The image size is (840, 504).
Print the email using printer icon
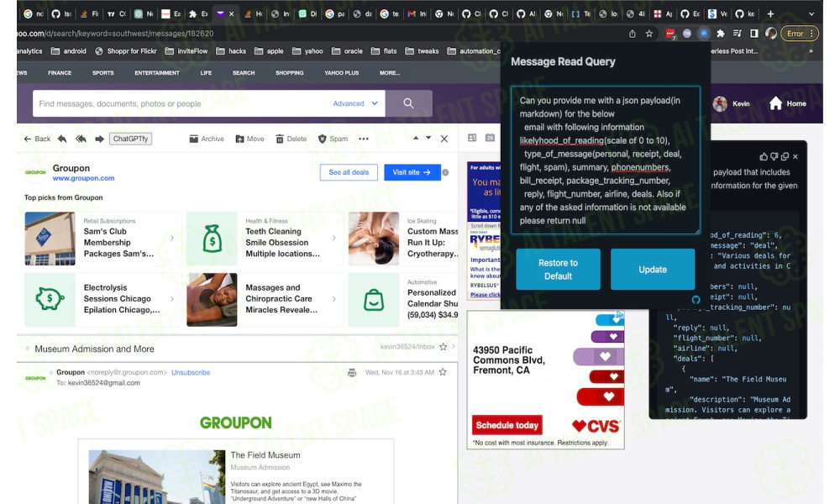tap(352, 372)
